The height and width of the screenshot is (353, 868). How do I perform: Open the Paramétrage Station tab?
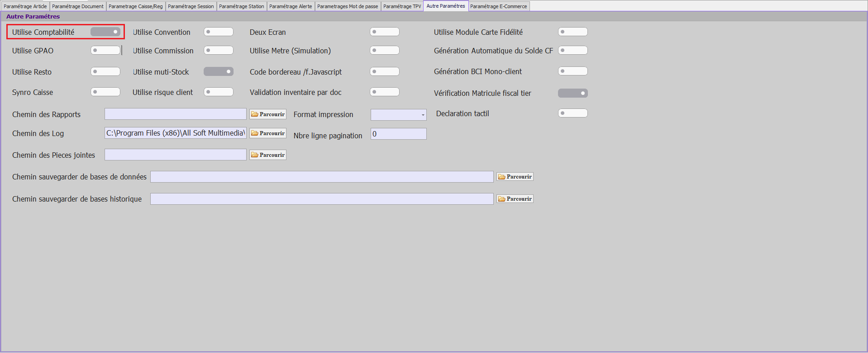242,6
